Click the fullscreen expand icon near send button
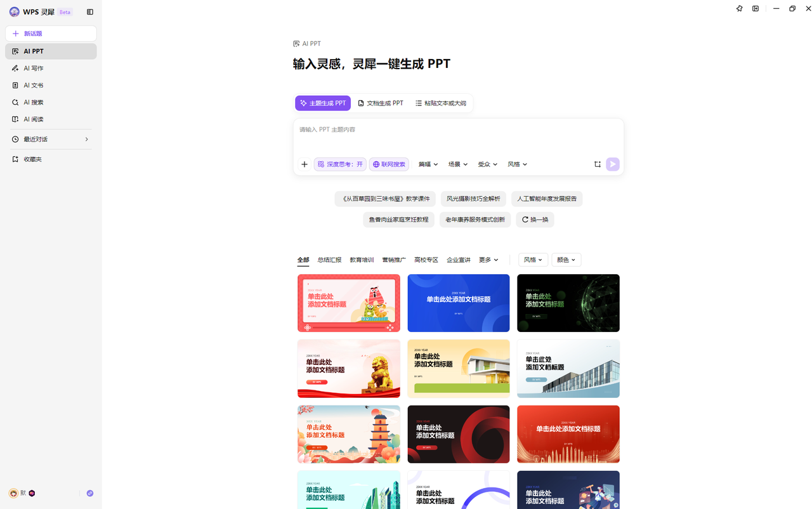The height and width of the screenshot is (509, 812). (597, 164)
